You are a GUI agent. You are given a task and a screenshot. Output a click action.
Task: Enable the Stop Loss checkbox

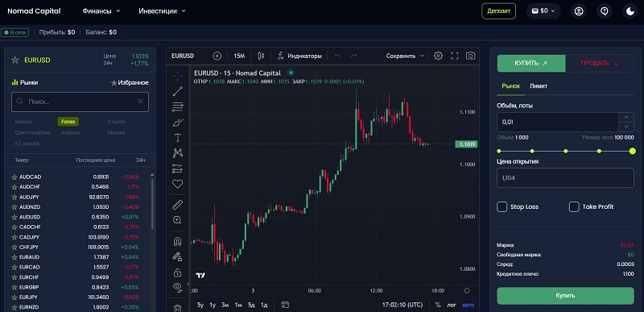pyautogui.click(x=502, y=206)
